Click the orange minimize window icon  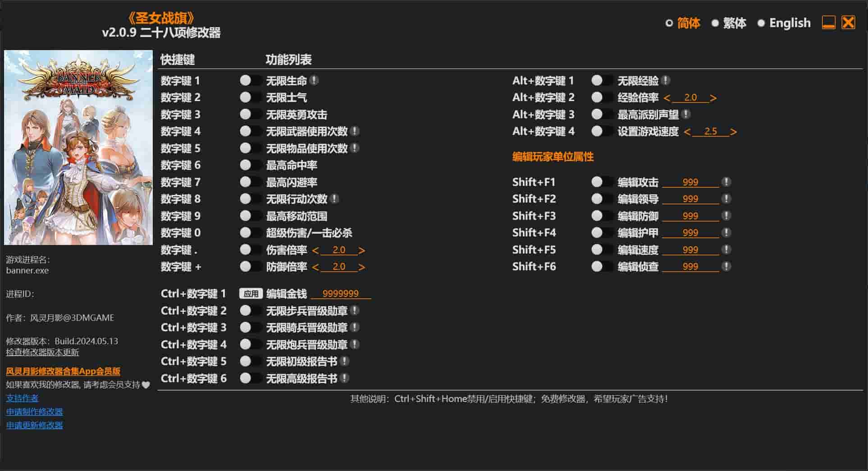point(828,23)
